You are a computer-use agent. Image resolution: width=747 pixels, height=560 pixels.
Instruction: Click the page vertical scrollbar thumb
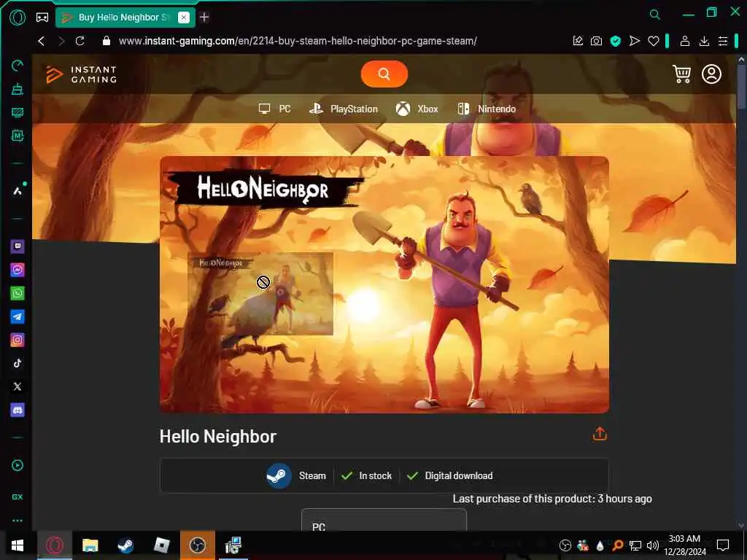click(x=741, y=87)
